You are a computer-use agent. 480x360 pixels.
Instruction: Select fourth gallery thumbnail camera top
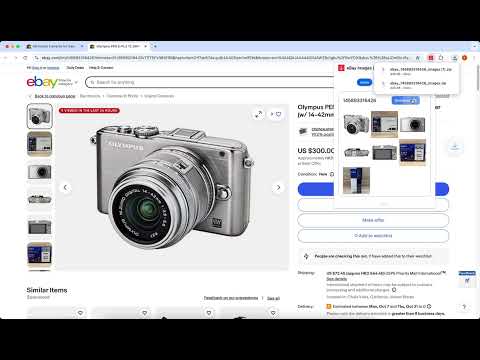coord(40,199)
